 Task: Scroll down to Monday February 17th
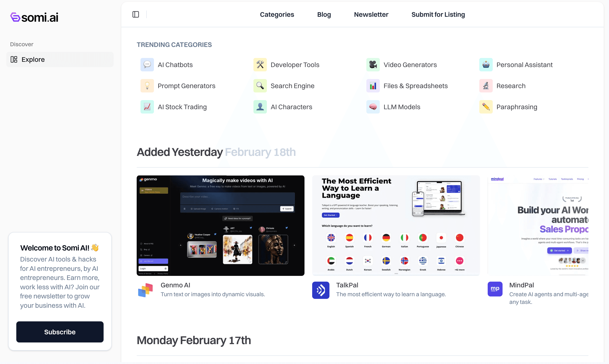point(194,339)
